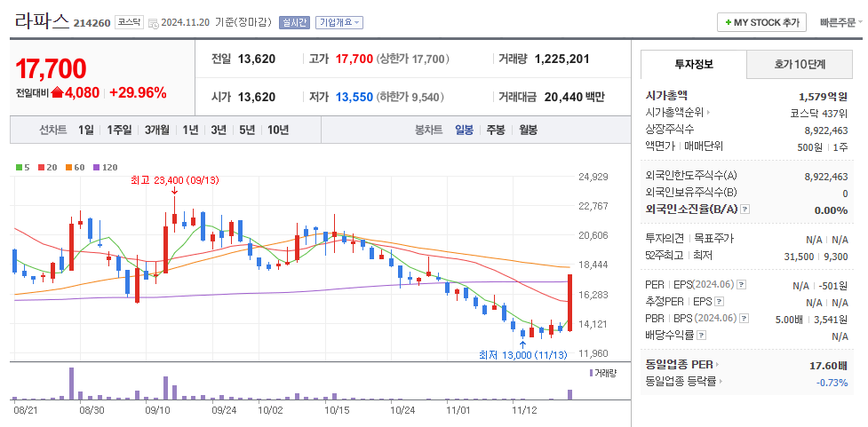Screen dimensions: 868x427
Task: Click current price 17,700 text
Action: coord(51,69)
